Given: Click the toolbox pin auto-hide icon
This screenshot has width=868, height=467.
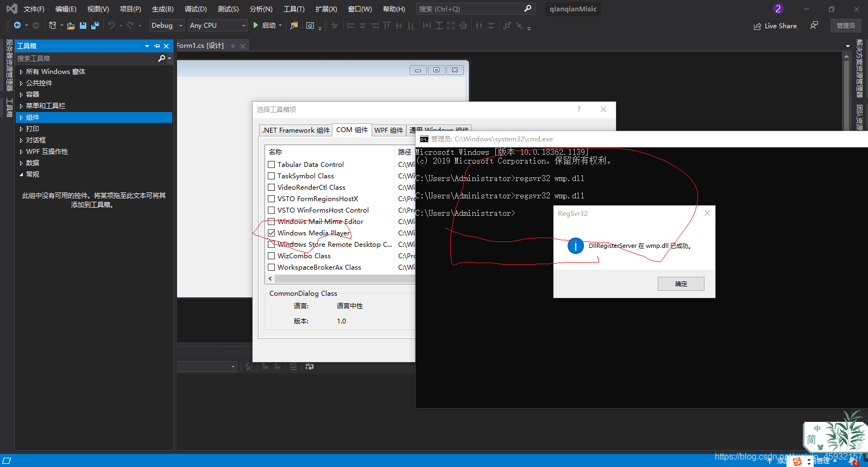Looking at the screenshot, I should (157, 46).
